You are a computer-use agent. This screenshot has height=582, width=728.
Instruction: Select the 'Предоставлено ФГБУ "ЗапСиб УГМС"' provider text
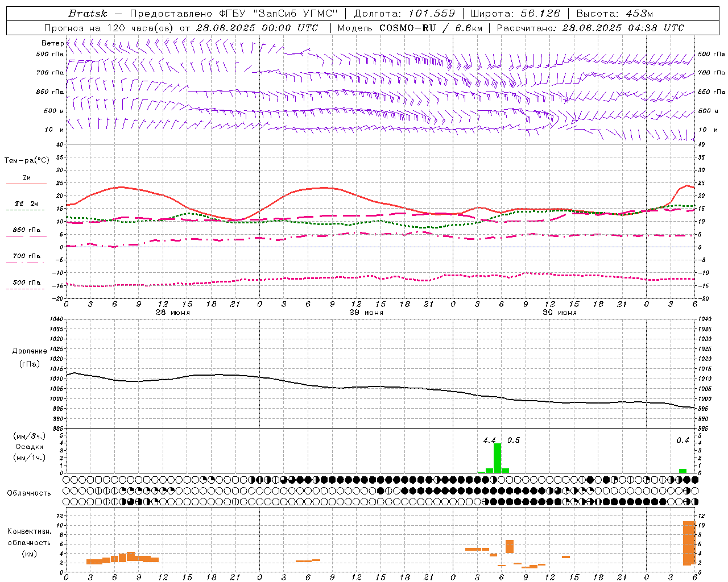point(235,14)
